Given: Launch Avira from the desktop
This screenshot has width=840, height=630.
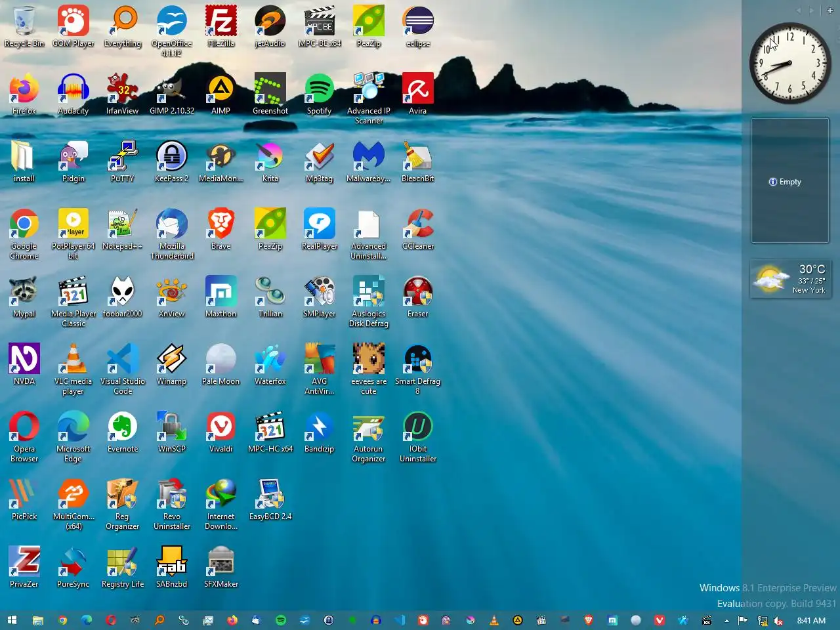Looking at the screenshot, I should pos(418,94).
